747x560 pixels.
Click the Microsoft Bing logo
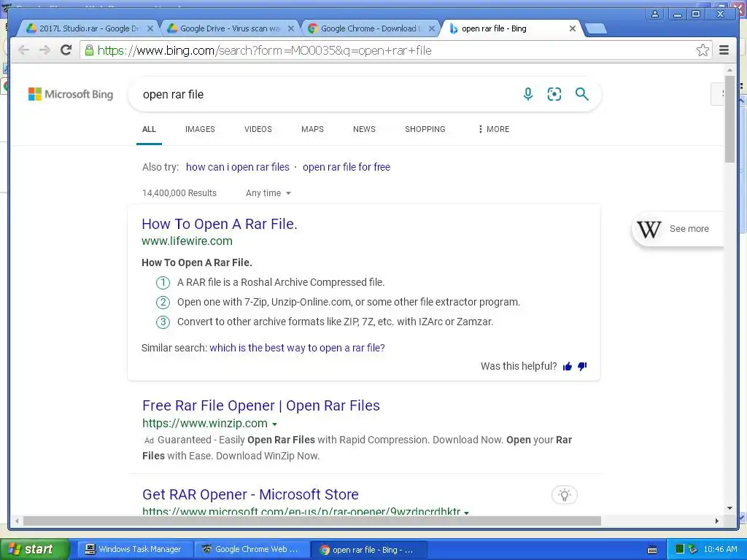tap(71, 94)
